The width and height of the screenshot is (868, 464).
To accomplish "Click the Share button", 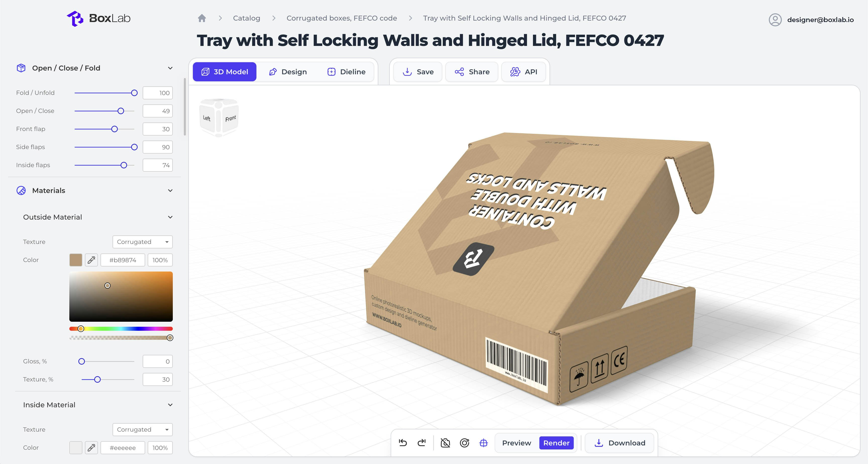I will 472,72.
